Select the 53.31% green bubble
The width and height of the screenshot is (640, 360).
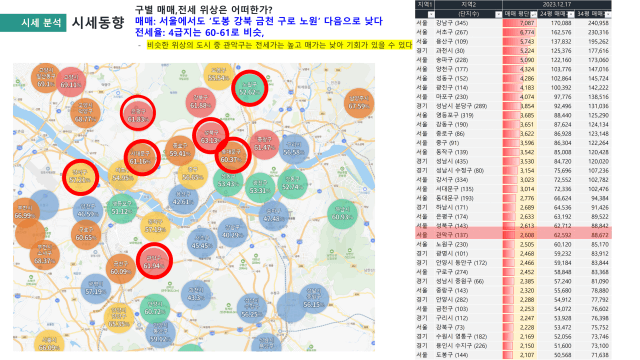point(260,188)
